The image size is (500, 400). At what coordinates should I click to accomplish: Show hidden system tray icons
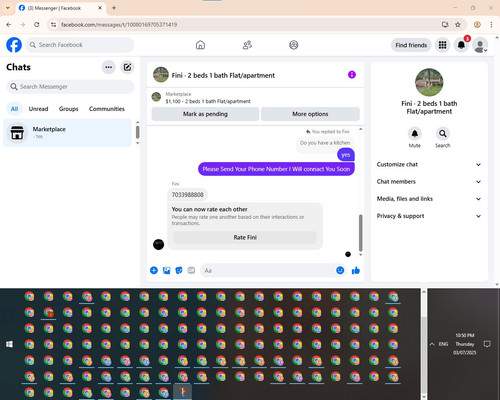pos(432,344)
